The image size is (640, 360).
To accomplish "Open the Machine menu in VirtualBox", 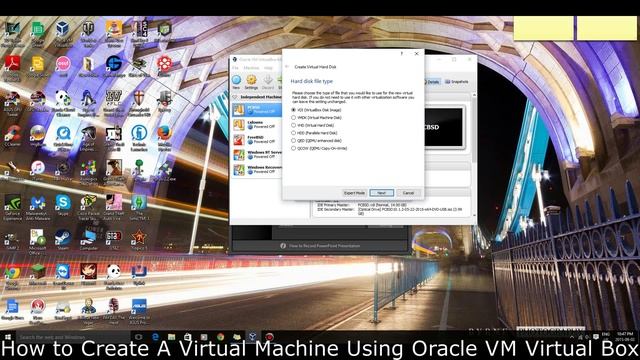I will [x=251, y=68].
